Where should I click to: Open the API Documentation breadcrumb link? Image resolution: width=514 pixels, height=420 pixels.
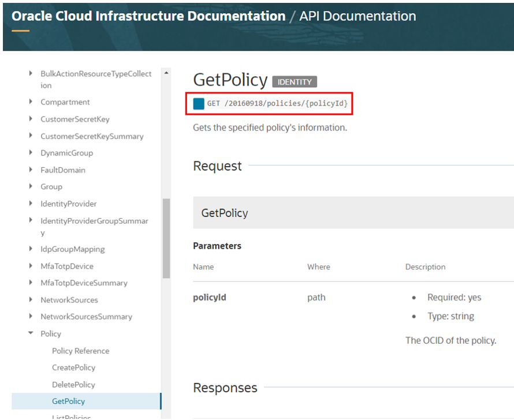pyautogui.click(x=357, y=16)
